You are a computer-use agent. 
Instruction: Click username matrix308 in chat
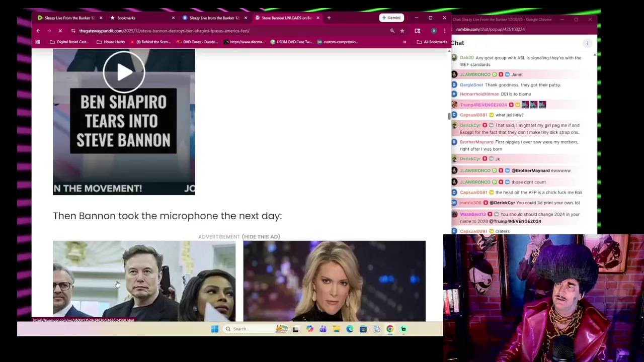470,203
